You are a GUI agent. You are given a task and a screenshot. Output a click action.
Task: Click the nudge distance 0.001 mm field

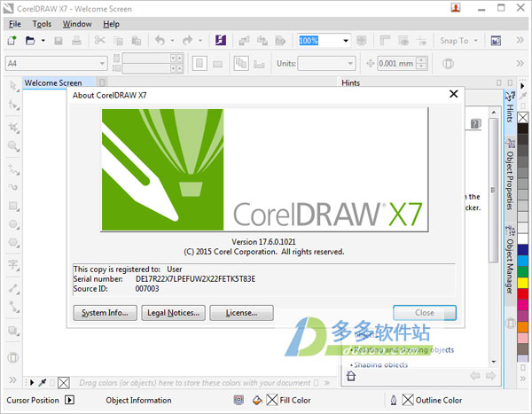pyautogui.click(x=396, y=64)
